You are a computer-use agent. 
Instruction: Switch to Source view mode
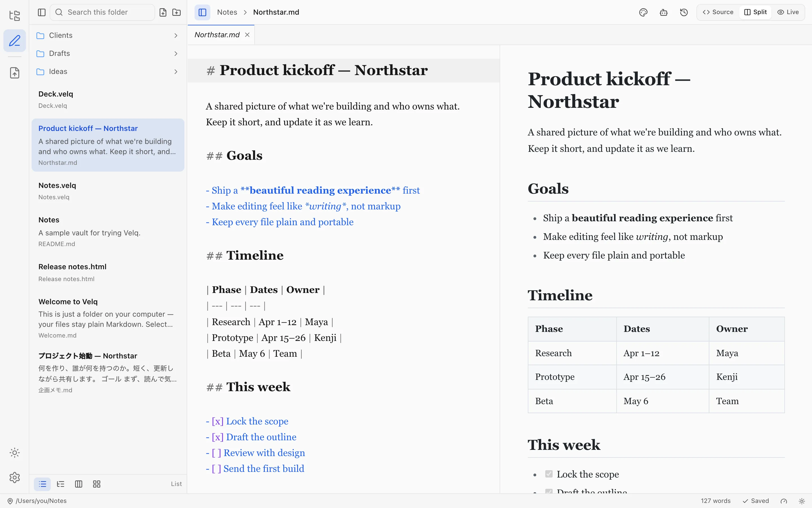(x=718, y=12)
